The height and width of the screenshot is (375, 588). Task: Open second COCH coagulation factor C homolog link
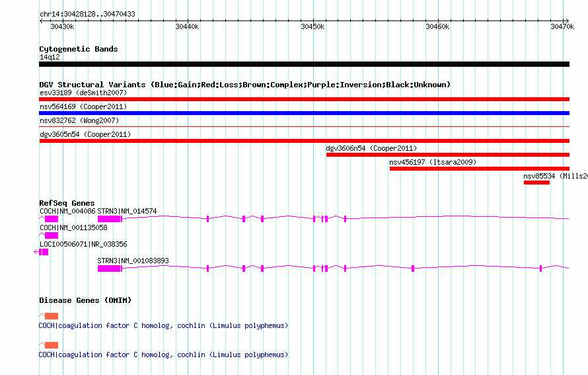coord(163,354)
